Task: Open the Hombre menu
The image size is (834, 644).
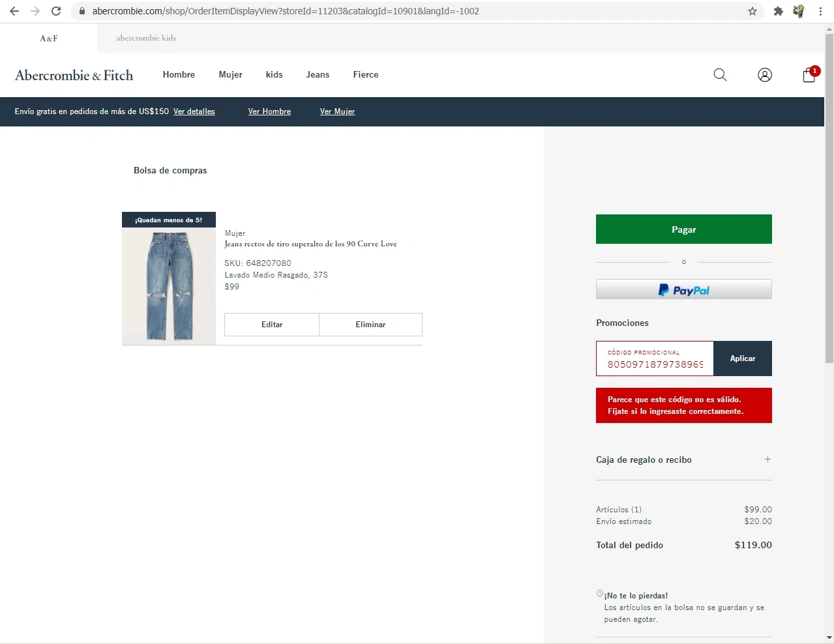Action: [x=179, y=75]
